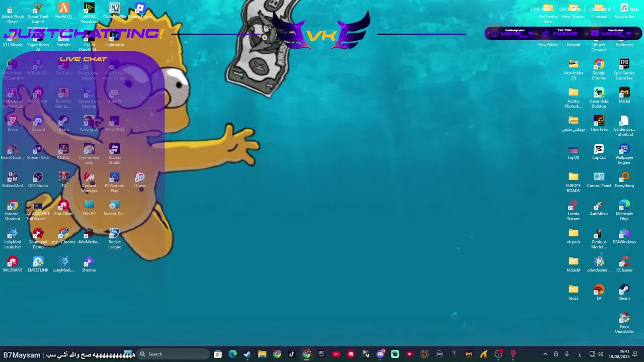Image resolution: width=644 pixels, height=362 pixels.
Task: Select the Recycle Bin icon
Action: [x=624, y=11]
